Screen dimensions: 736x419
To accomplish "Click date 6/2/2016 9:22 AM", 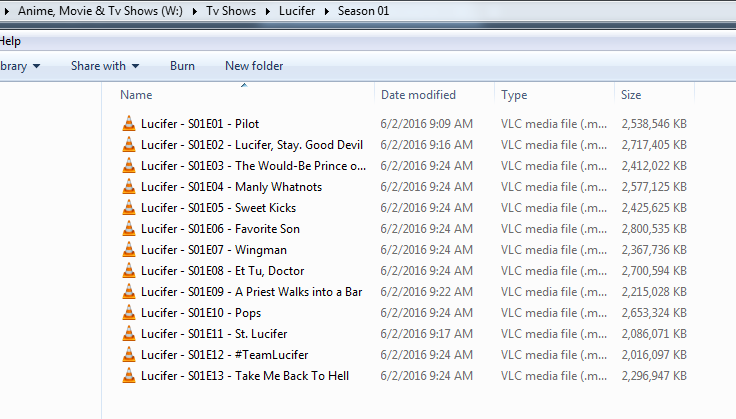I will pos(426,292).
